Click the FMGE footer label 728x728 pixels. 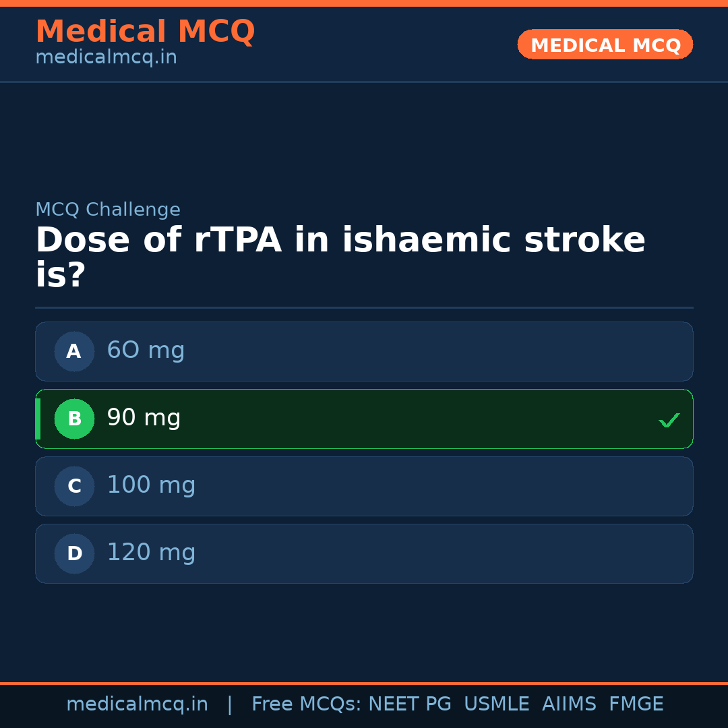tap(636, 704)
